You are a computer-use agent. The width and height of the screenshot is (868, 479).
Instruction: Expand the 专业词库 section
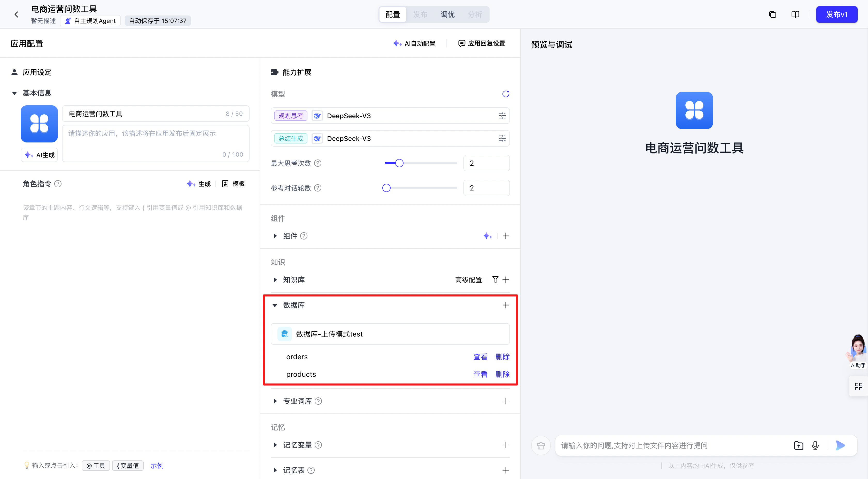pos(275,401)
